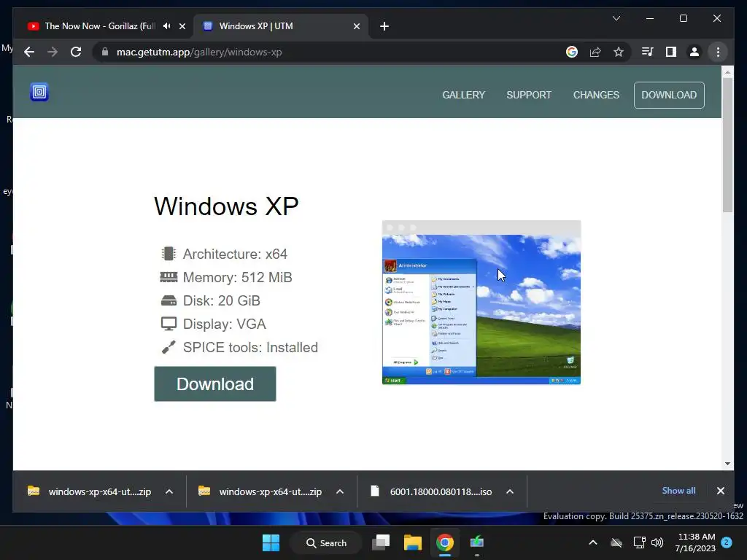Click the Display monitor icon

click(169, 324)
